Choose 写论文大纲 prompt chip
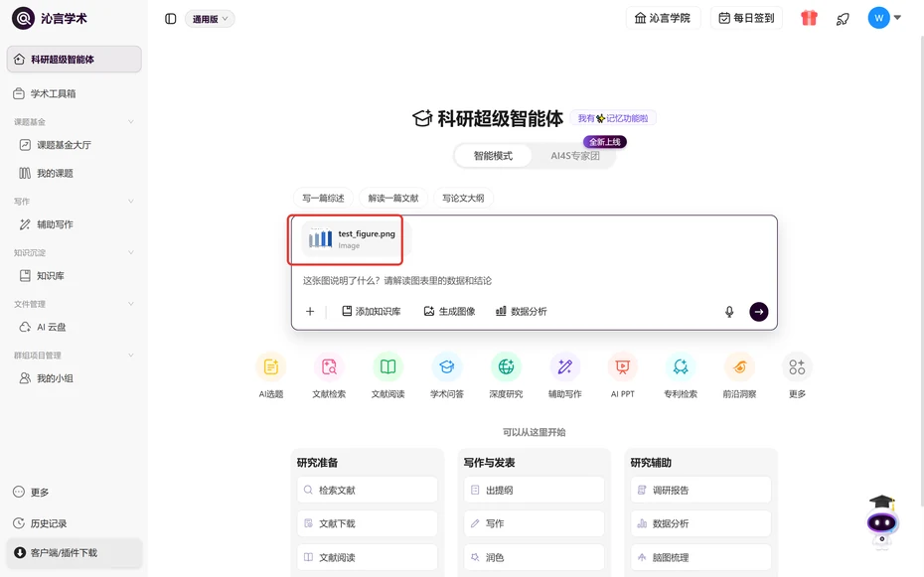The height and width of the screenshot is (577, 924). point(463,198)
